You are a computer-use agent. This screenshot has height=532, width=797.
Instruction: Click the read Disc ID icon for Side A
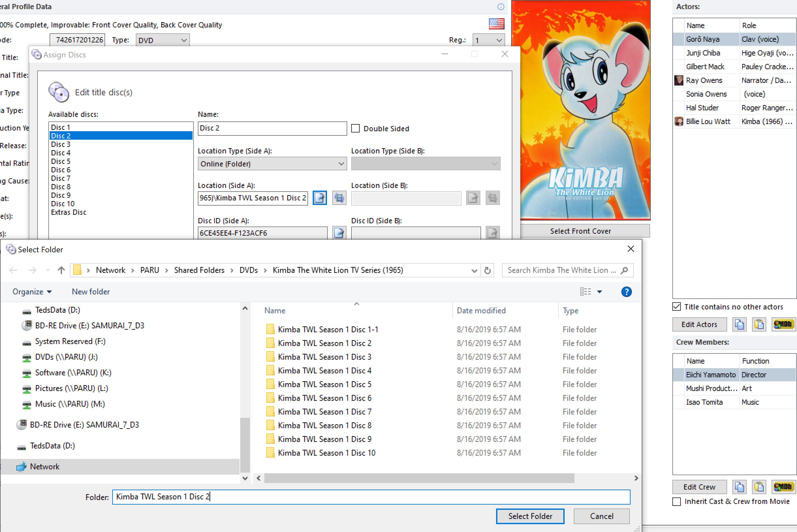point(339,233)
